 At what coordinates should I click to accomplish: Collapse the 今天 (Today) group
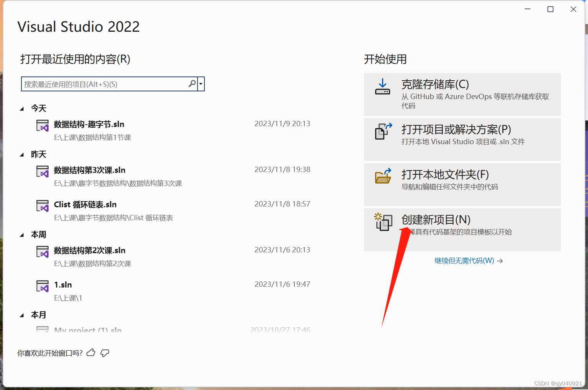22,108
